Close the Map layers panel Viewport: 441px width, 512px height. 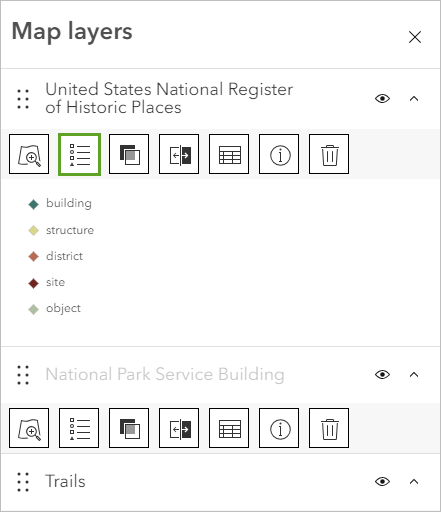[x=415, y=37]
